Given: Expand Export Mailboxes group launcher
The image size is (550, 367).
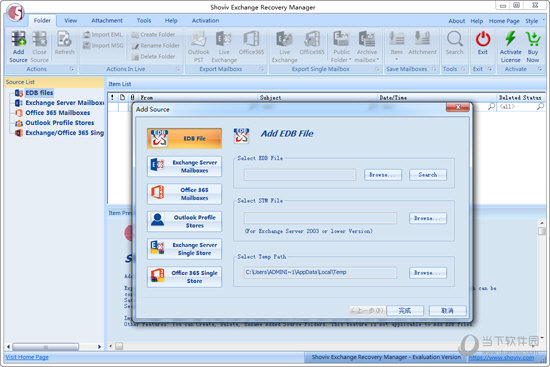Looking at the screenshot, I should (262, 69).
